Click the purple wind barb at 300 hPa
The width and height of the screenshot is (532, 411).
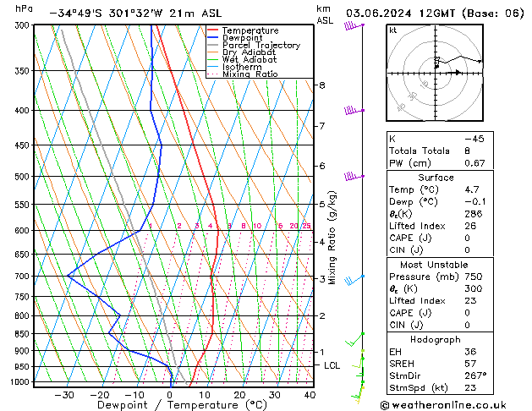pos(354,25)
